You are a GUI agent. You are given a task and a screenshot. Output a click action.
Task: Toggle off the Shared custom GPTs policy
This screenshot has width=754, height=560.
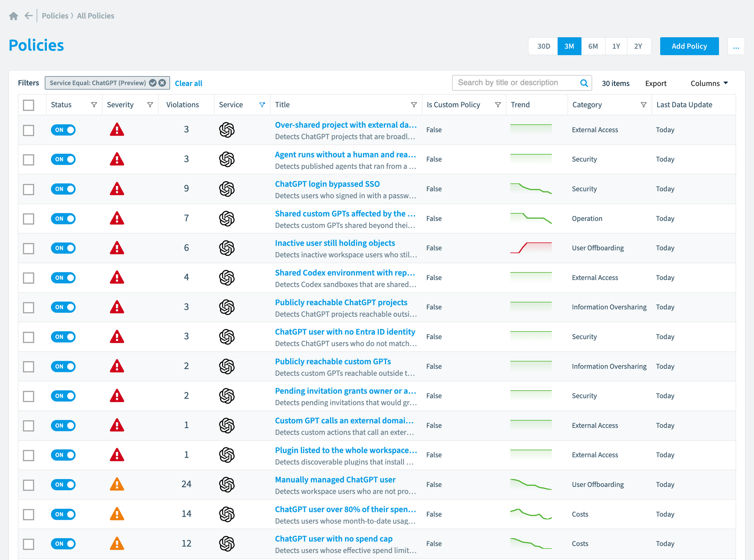coord(63,219)
